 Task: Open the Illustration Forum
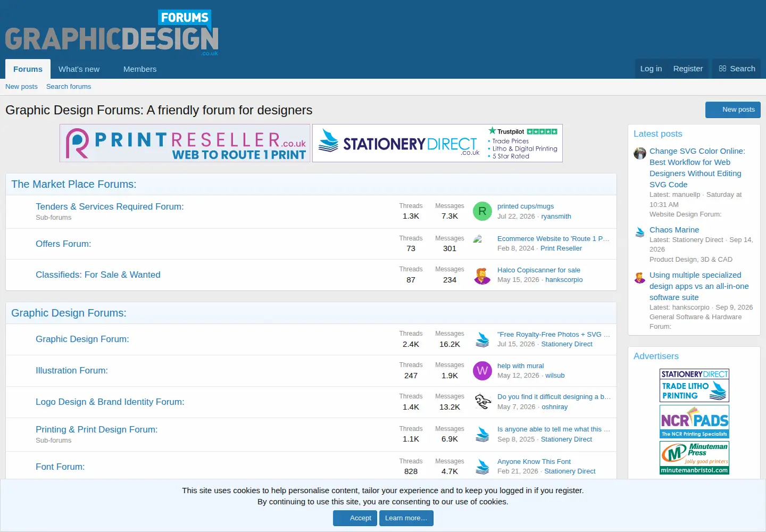coord(72,370)
